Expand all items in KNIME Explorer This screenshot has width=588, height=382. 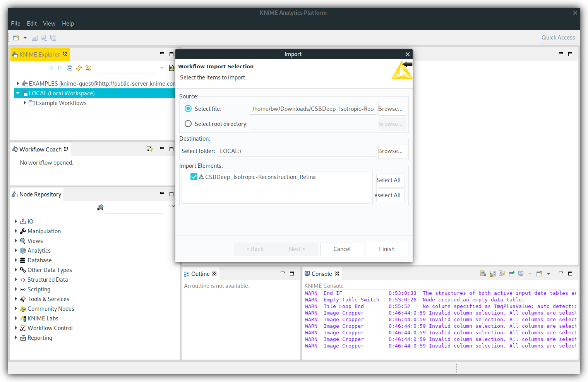(51, 68)
